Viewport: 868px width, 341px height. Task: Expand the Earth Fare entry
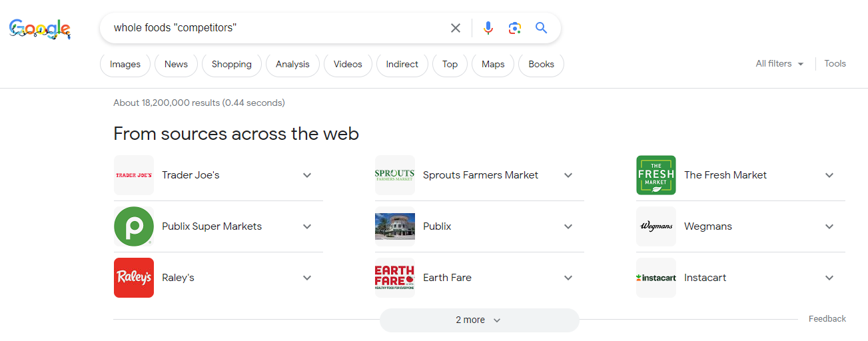point(568,278)
